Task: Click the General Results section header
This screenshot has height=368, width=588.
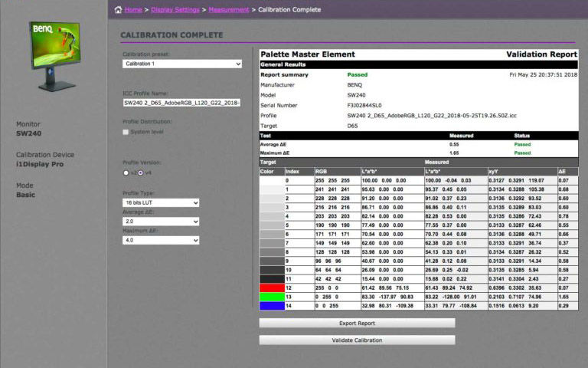Action: (x=419, y=64)
